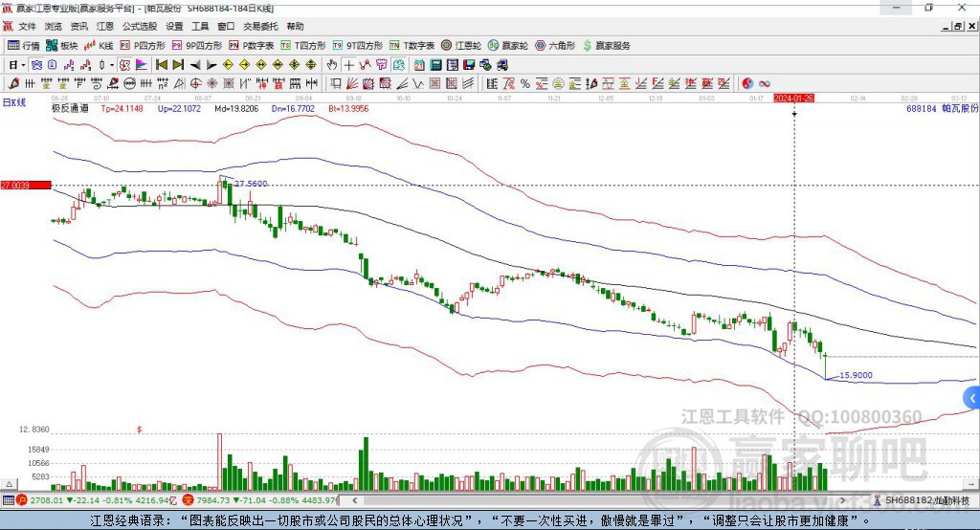Open the 帮助 menu
The image size is (980, 530).
(295, 26)
